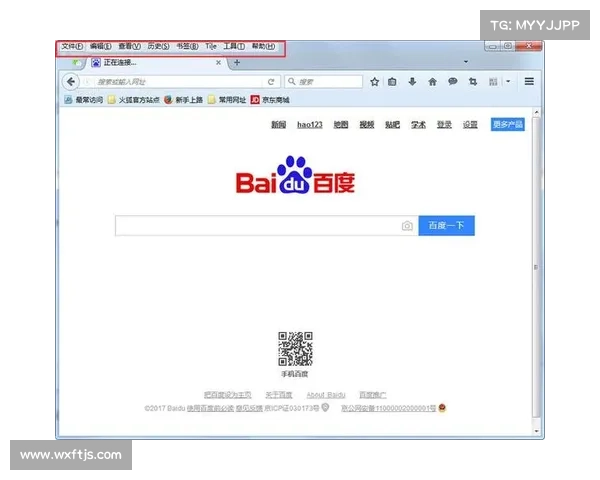Viewport: 600px width, 480px height.
Task: Open a new tab with plus button
Action: point(237,62)
